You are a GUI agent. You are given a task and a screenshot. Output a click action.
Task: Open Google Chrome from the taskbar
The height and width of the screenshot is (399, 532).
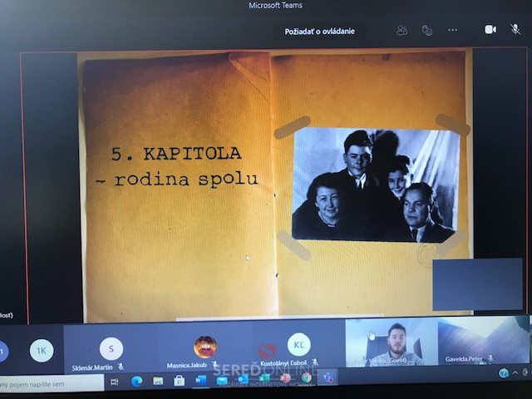pos(306,378)
